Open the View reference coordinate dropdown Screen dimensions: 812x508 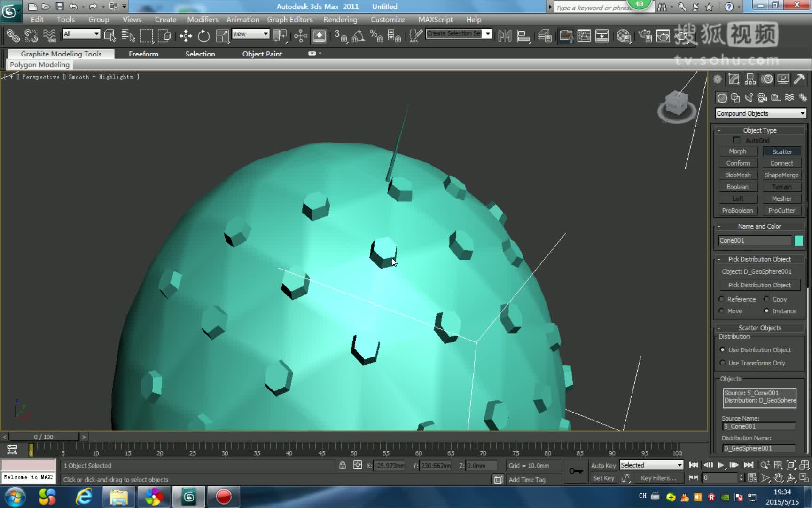click(250, 34)
